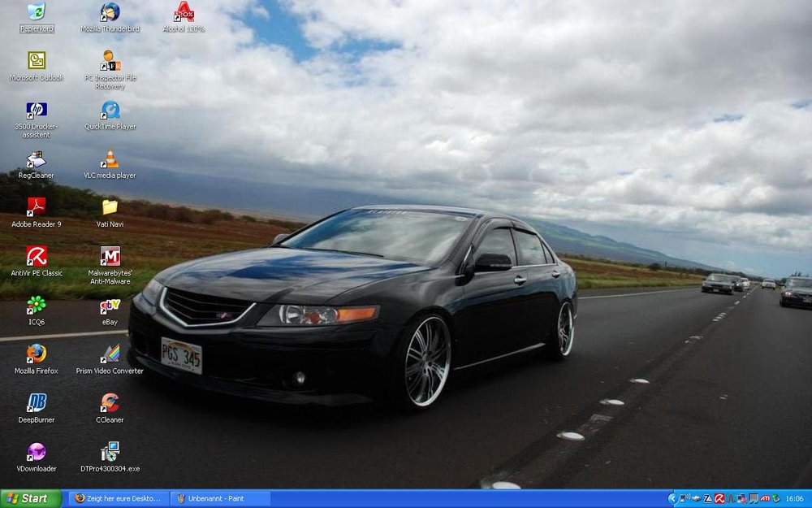
Task: Select the CCleaner desktop icon
Action: tap(110, 403)
